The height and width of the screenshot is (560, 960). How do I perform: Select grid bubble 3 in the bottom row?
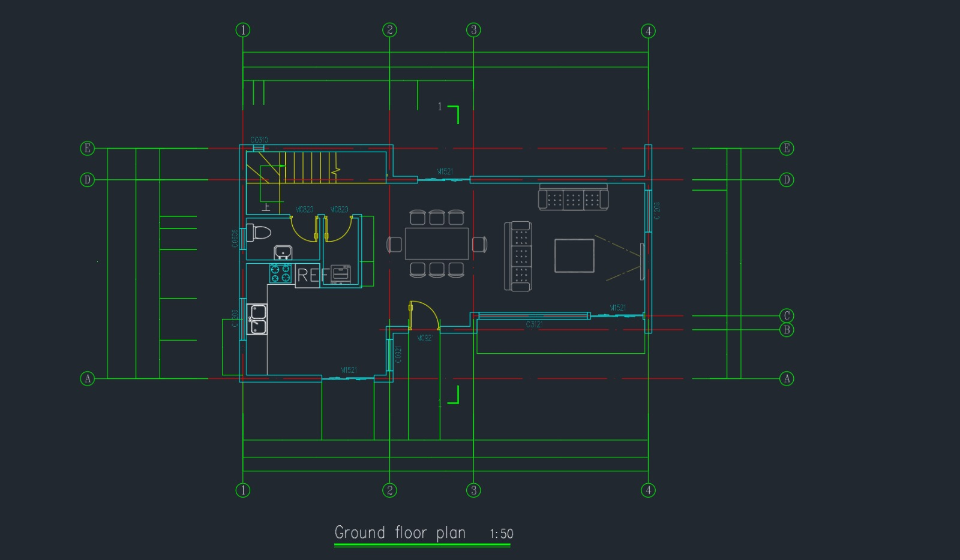[473, 490]
